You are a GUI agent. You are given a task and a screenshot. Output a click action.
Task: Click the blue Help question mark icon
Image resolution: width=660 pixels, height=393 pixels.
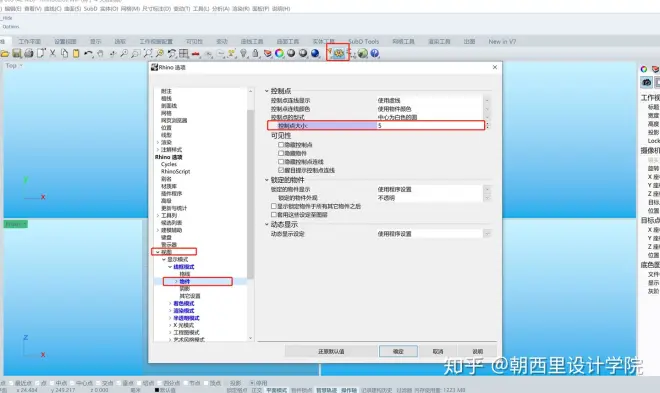pyautogui.click(x=375, y=53)
